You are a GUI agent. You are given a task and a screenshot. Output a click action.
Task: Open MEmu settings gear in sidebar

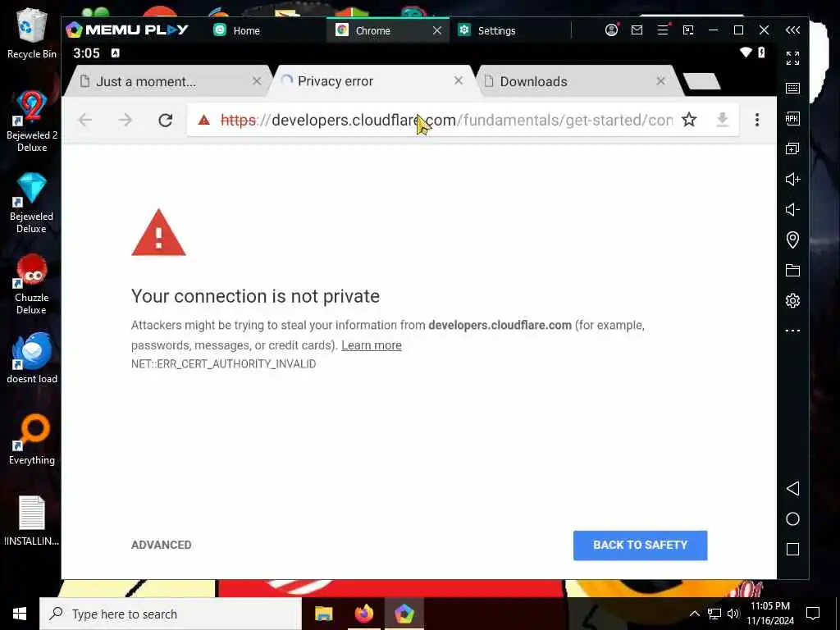792,300
